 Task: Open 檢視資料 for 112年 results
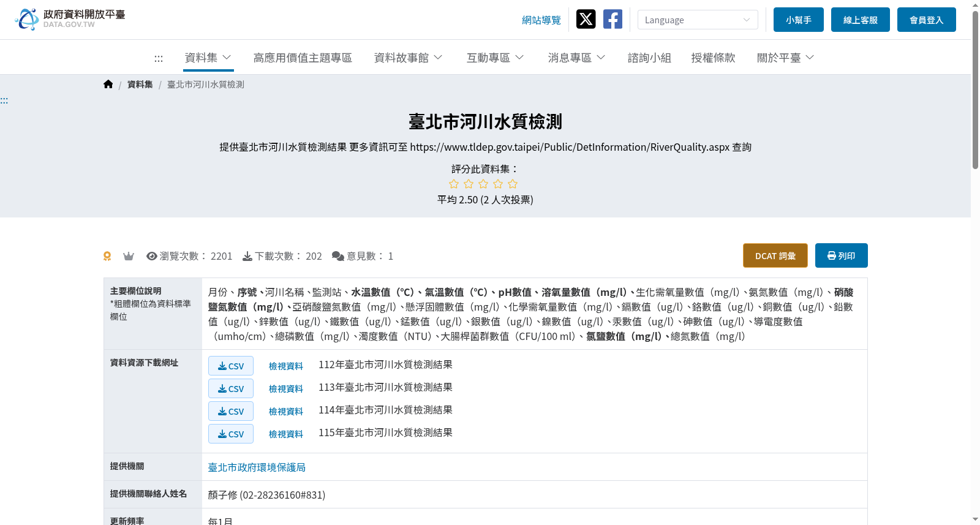286,366
